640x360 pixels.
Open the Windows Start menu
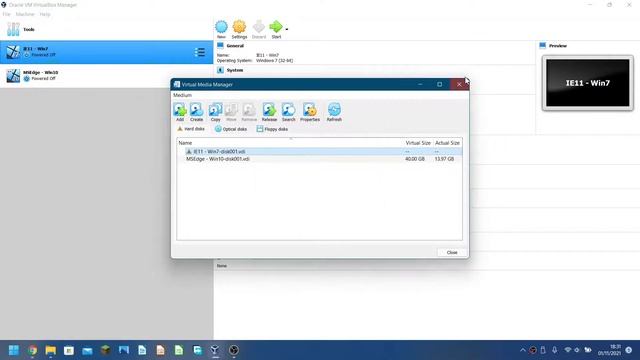click(x=14, y=350)
